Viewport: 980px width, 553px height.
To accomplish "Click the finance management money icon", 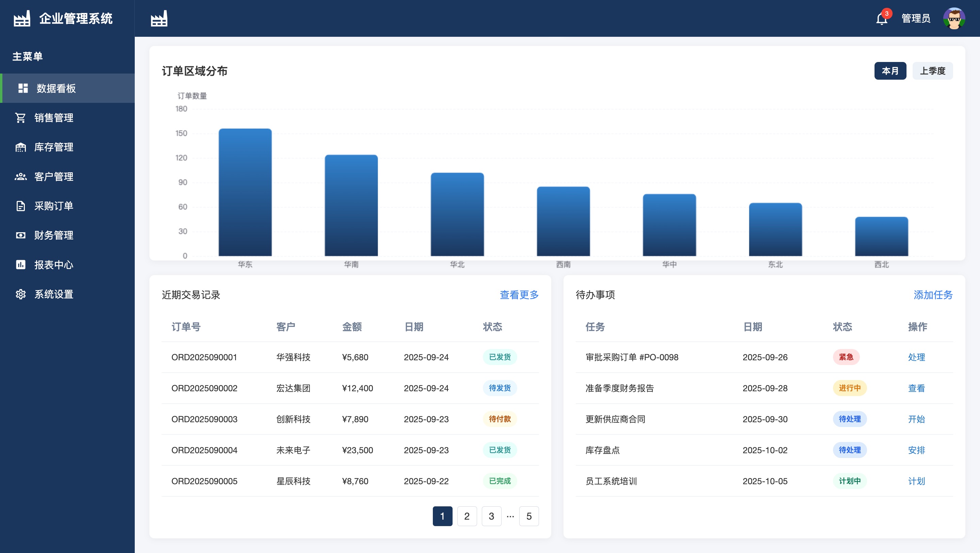I will coord(20,235).
